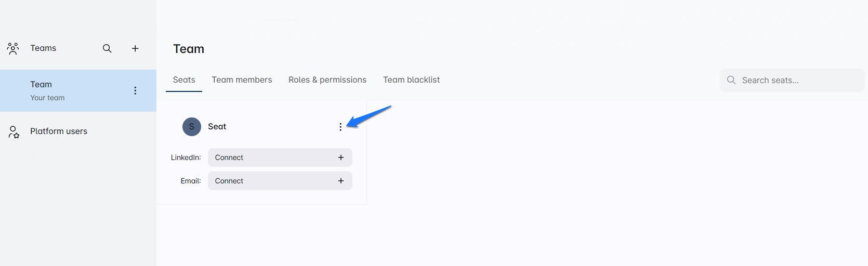Click the Teams people icon in sidebar
The height and width of the screenshot is (266, 868).
pyautogui.click(x=13, y=48)
